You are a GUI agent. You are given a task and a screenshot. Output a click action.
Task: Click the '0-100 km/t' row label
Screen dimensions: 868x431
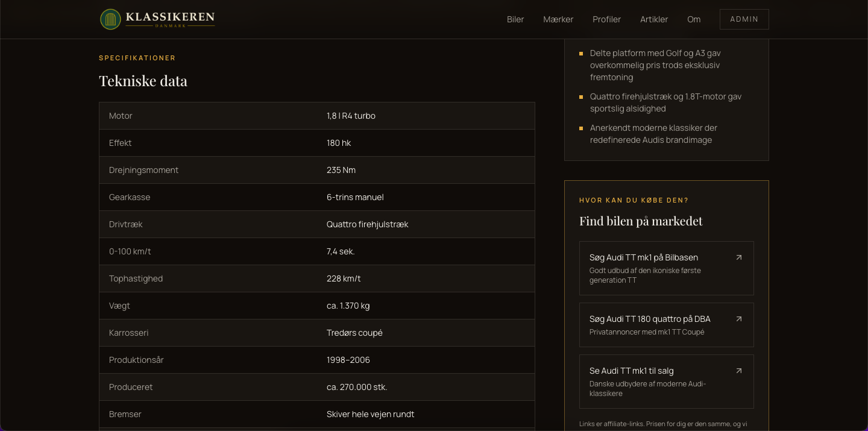130,251
